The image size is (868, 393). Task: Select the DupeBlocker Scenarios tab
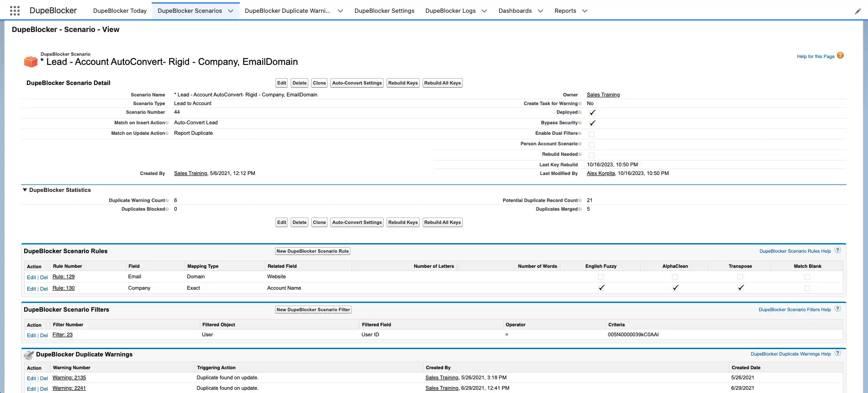[x=190, y=11]
